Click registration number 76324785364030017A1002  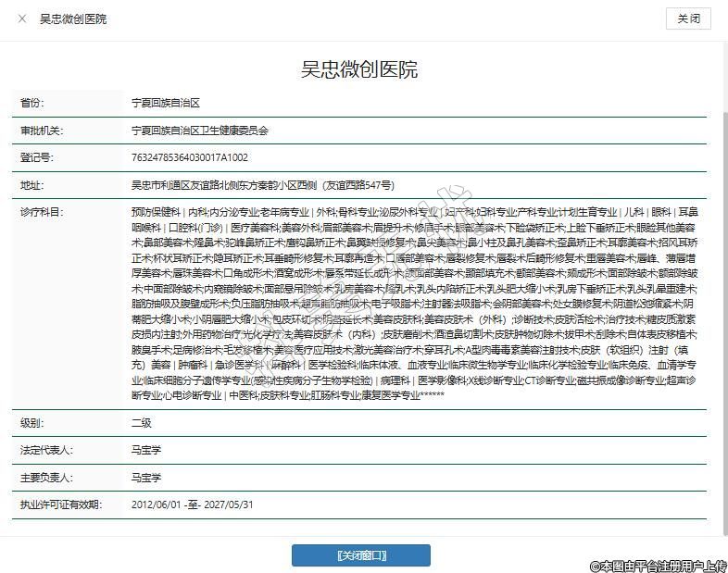tap(190, 158)
